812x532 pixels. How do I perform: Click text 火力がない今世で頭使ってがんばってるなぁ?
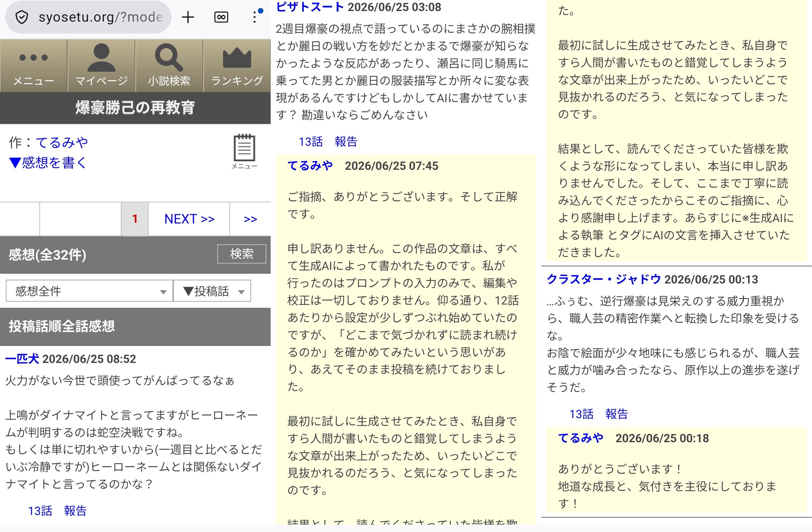tap(120, 381)
